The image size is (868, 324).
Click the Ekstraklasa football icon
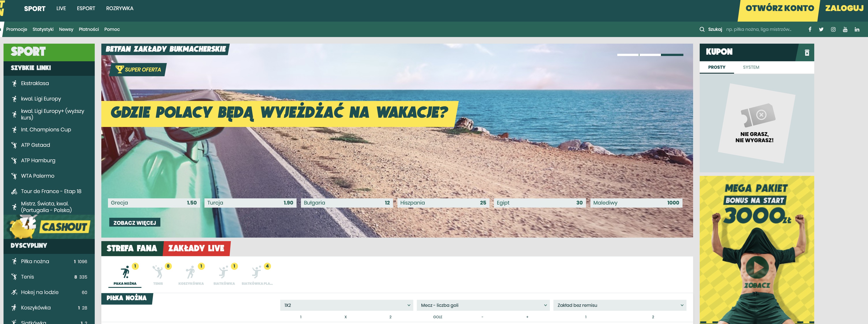click(x=14, y=84)
